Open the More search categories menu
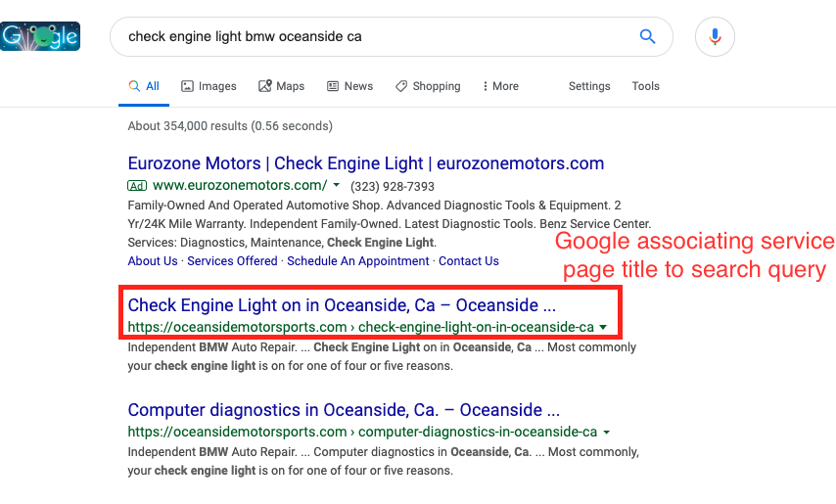Screen dimensions: 836x504 pyautogui.click(x=500, y=86)
